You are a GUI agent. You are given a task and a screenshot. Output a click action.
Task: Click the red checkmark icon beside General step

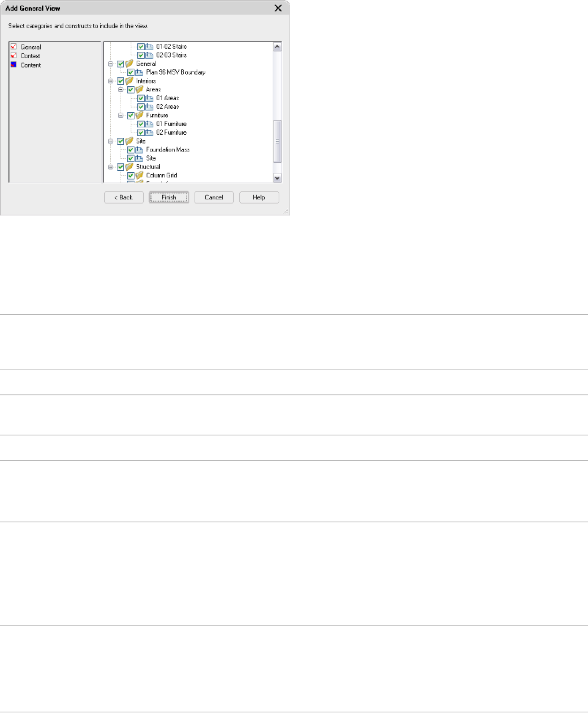coord(13,47)
